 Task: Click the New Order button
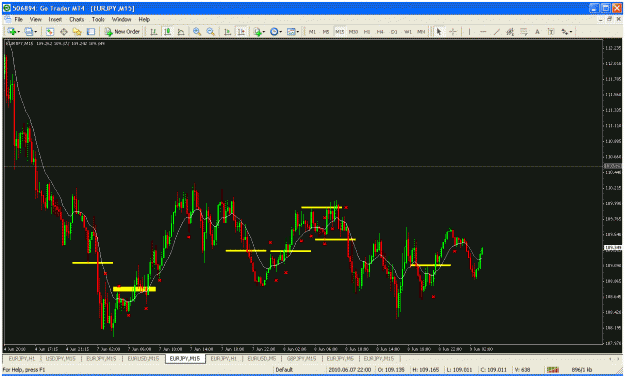pos(122,31)
